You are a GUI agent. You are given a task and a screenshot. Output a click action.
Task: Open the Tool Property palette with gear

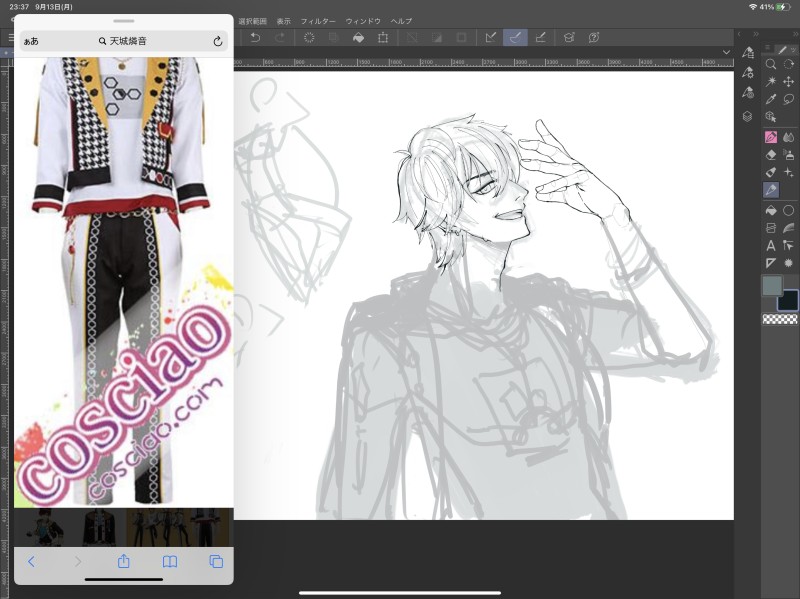(748, 72)
